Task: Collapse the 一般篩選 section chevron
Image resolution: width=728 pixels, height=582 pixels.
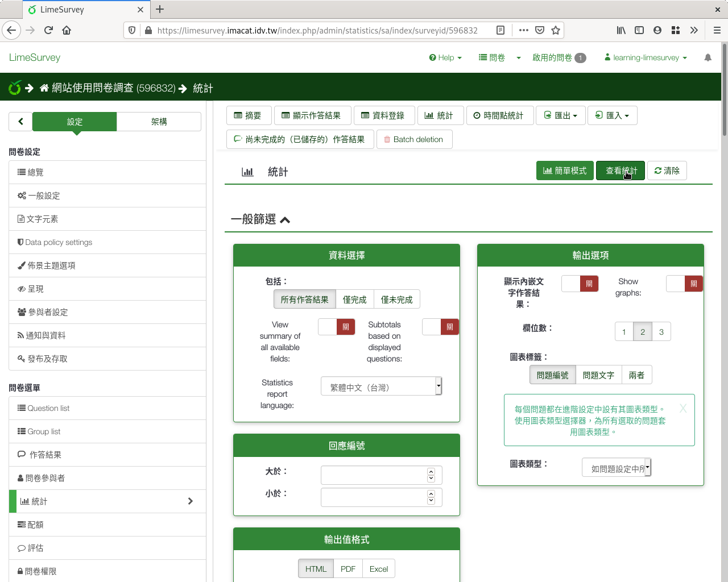Action: 285,220
